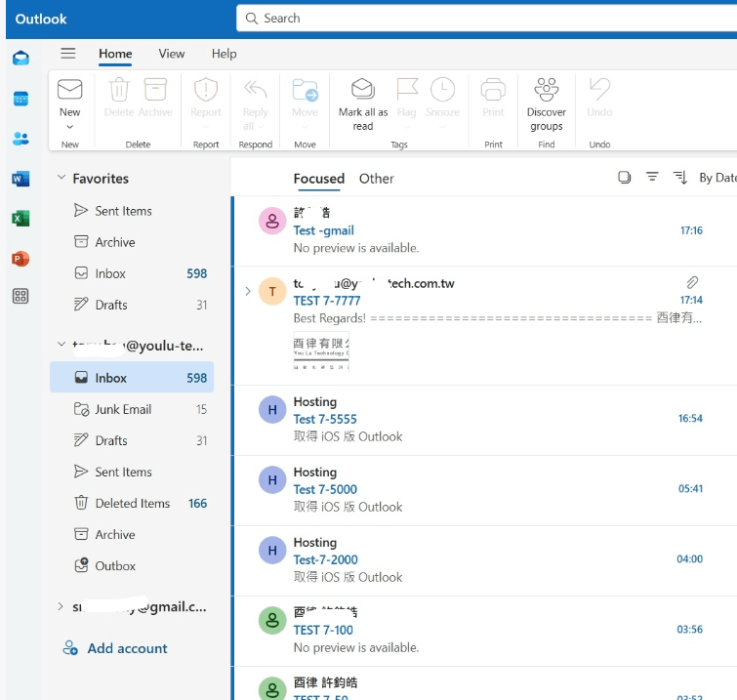Switch to the View ribbon tab

(x=172, y=54)
